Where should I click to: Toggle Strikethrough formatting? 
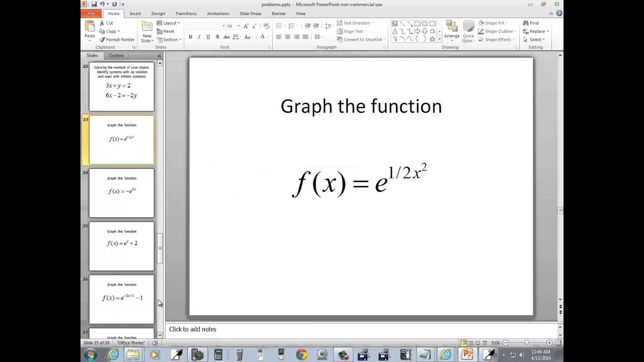click(226, 37)
